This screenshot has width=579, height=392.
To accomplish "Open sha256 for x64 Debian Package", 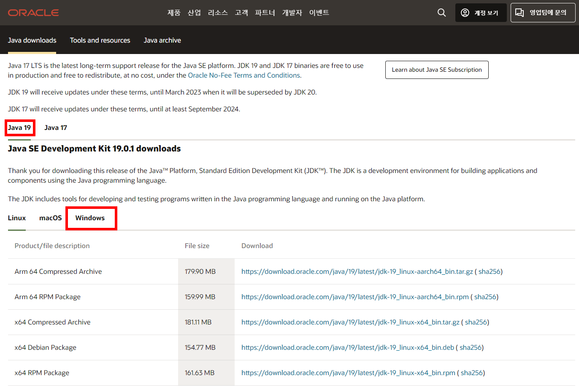I will (471, 348).
